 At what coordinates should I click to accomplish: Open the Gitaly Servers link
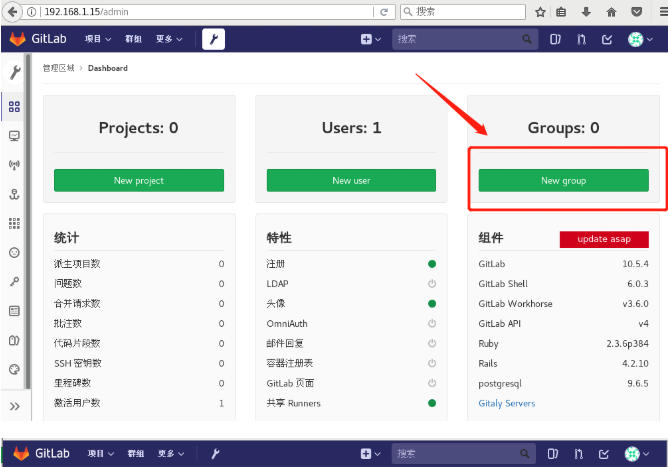[507, 403]
